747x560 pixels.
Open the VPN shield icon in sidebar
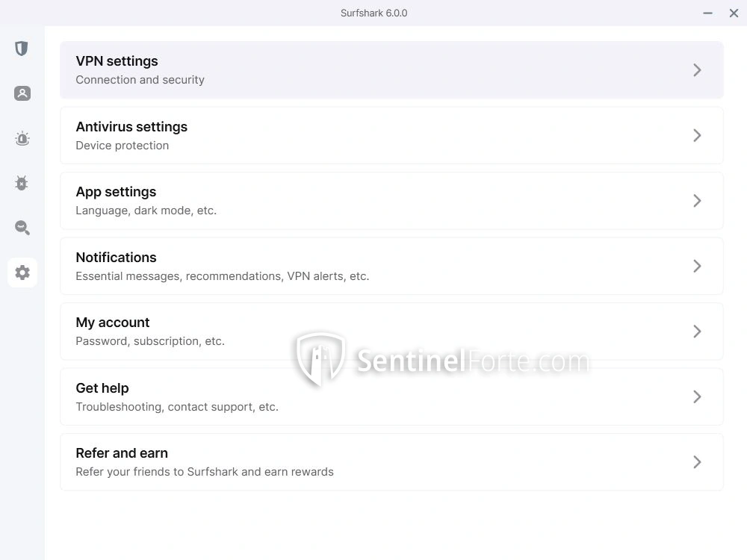(22, 49)
